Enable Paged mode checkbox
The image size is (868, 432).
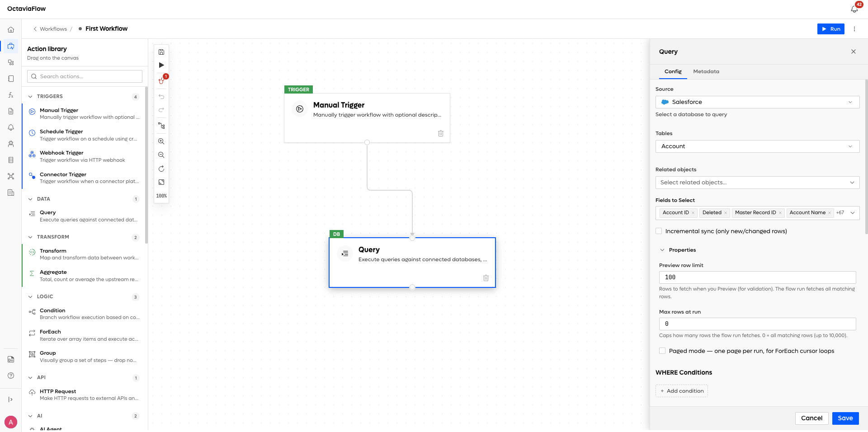[x=662, y=351]
